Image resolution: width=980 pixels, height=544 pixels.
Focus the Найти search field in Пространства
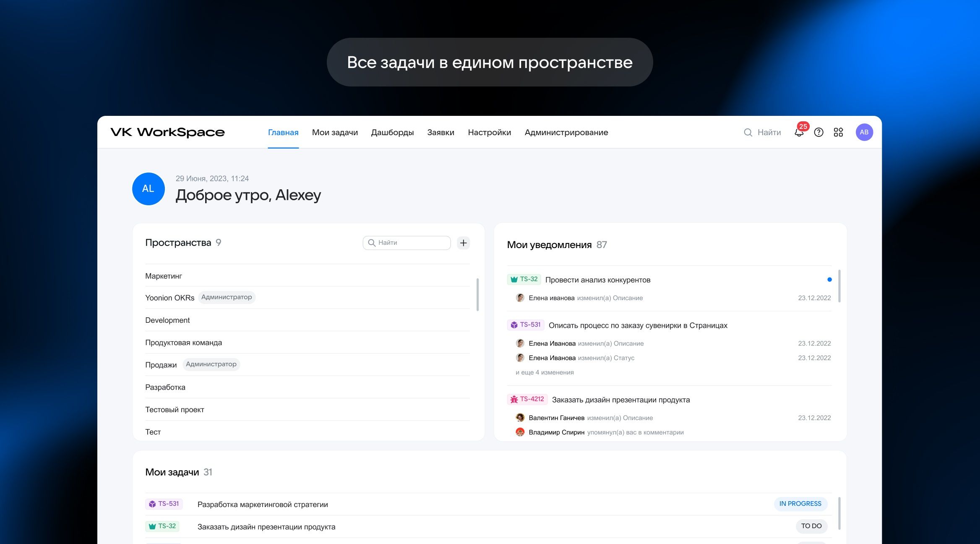click(407, 243)
